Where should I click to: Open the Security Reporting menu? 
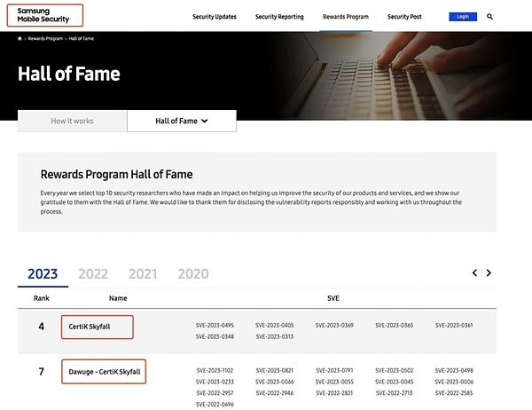coord(279,17)
